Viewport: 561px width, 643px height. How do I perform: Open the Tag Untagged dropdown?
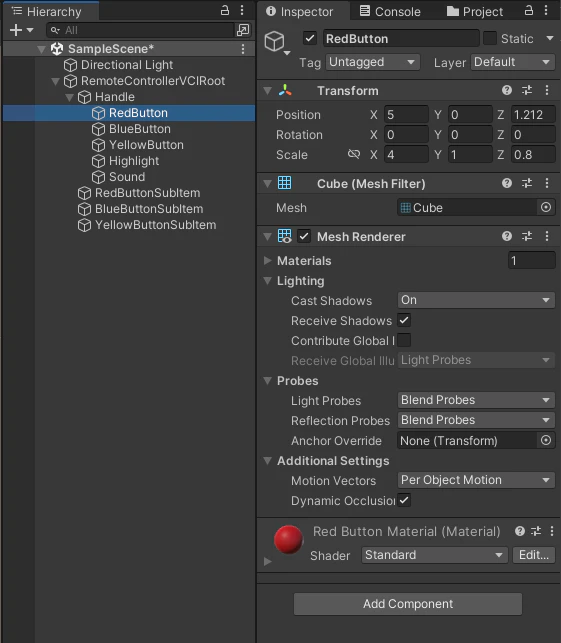[x=373, y=62]
